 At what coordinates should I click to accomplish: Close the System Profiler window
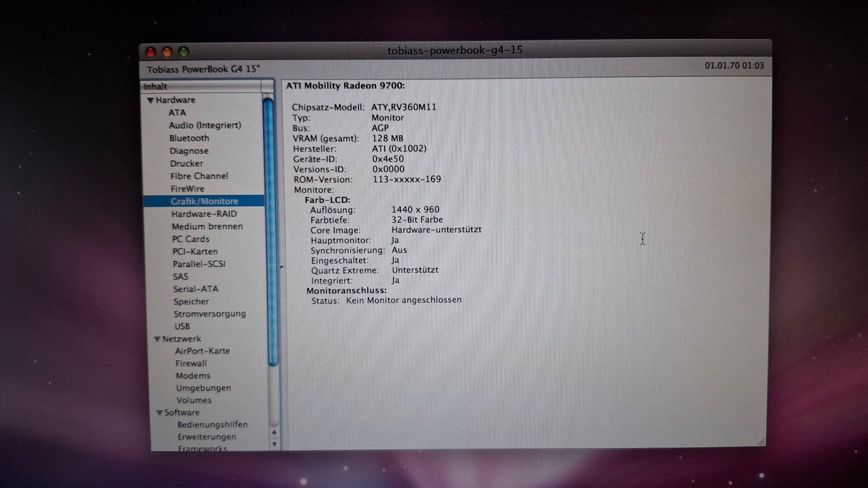(151, 52)
